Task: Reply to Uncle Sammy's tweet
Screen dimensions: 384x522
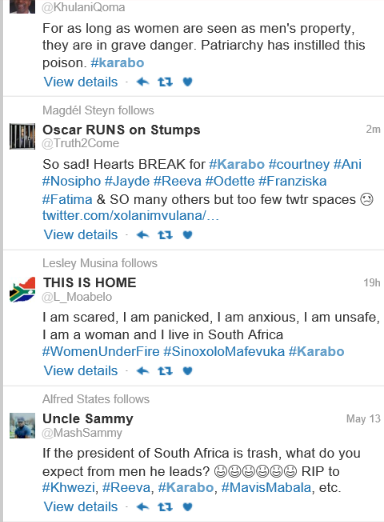Action: pos(143,507)
